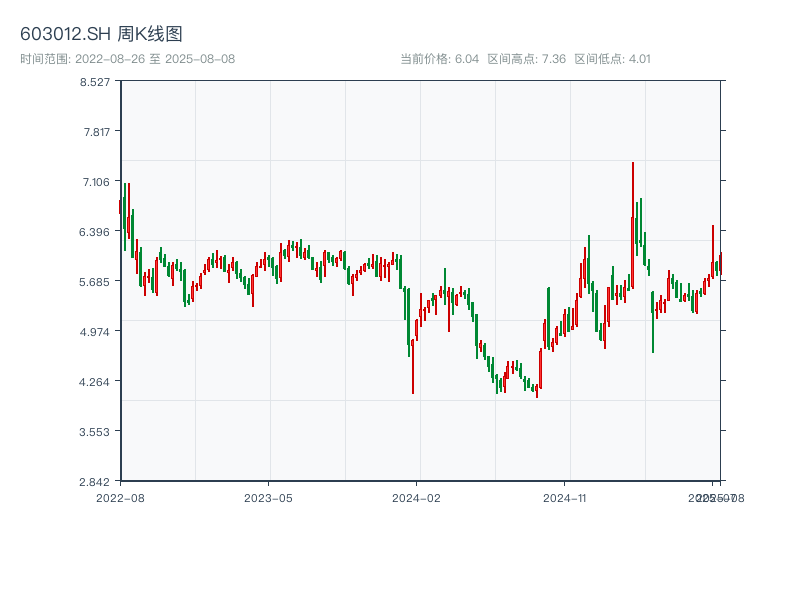Click the 3.553 y-axis label
The image size is (800, 600).
coord(95,432)
